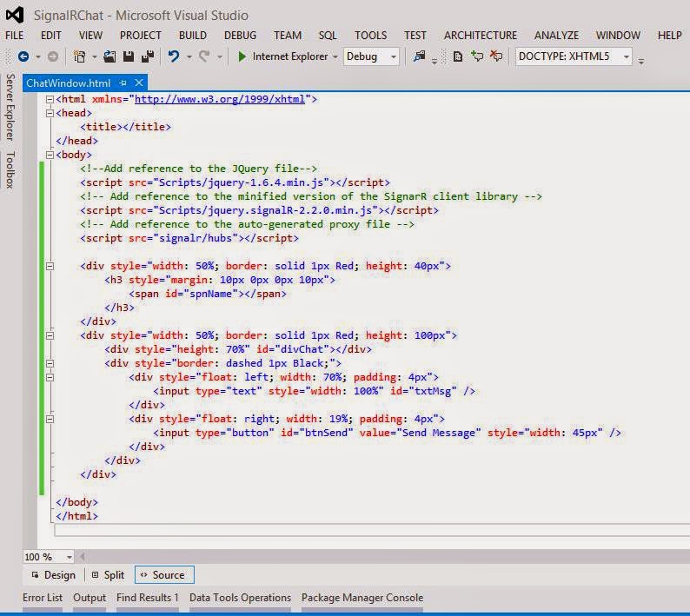Switch to Design view
The image size is (690, 616).
tap(54, 575)
